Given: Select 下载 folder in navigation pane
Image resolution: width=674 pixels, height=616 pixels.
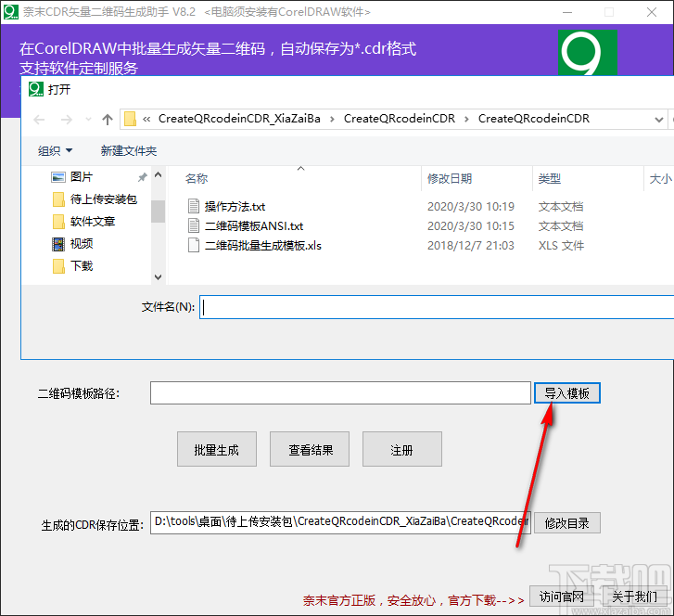Looking at the screenshot, I should [82, 266].
